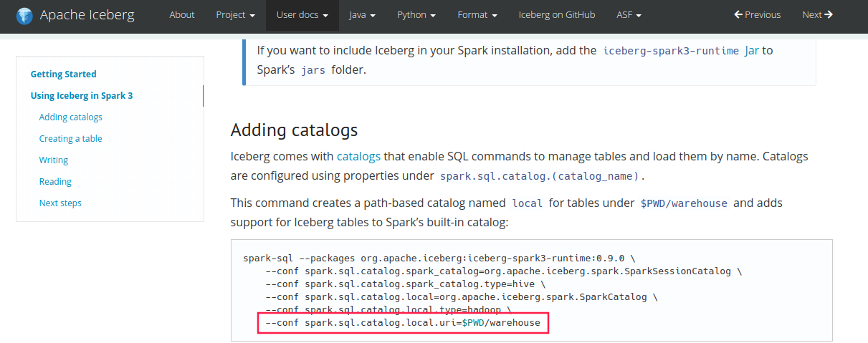Expand the Project dropdown menu

point(235,15)
